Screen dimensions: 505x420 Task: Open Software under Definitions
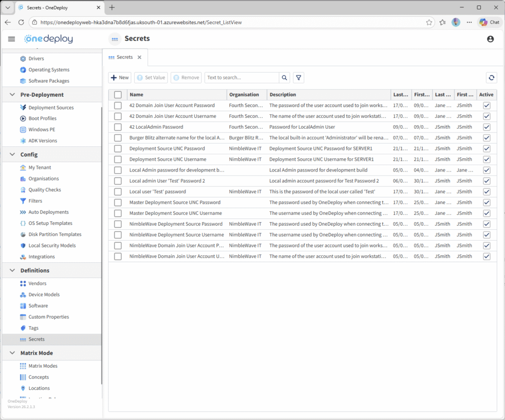[38, 306]
